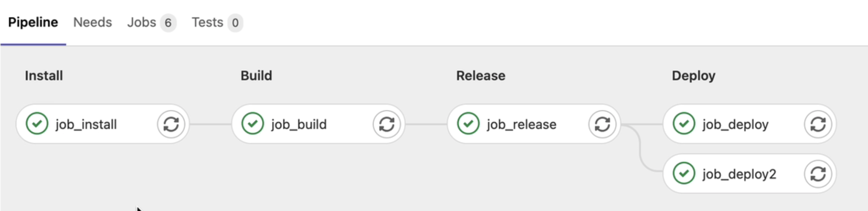Switch to the Needs tab

point(92,23)
